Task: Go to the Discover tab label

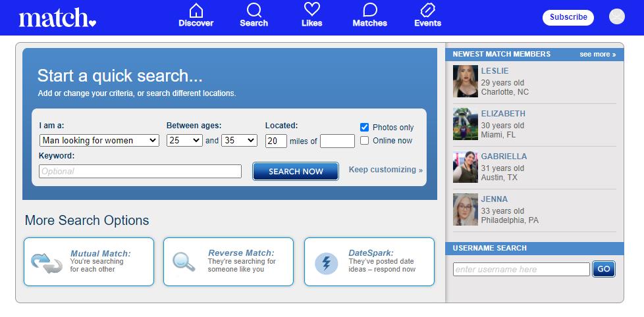Action: (196, 24)
